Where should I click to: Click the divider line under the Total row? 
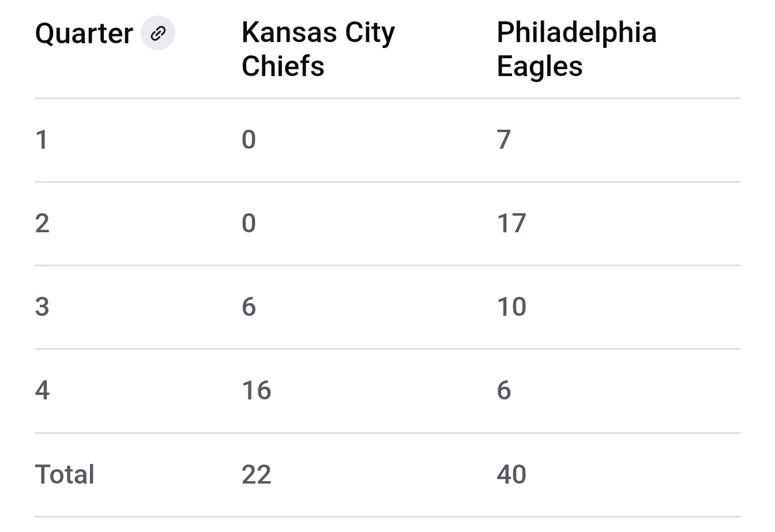[387, 517]
